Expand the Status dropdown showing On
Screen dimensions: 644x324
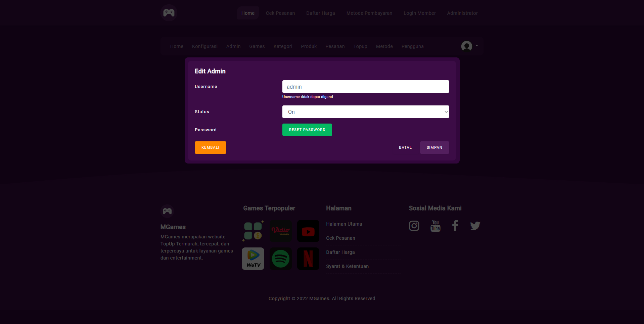coord(366,112)
